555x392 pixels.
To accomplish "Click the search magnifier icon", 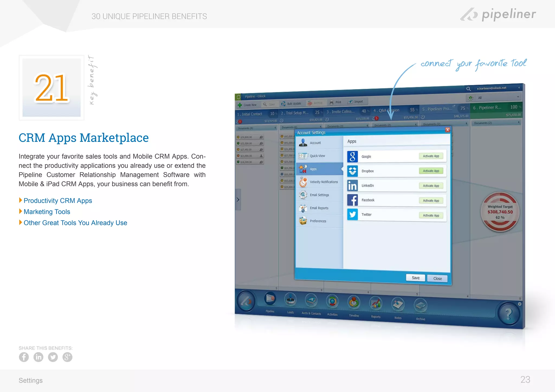I will pyautogui.click(x=468, y=89).
